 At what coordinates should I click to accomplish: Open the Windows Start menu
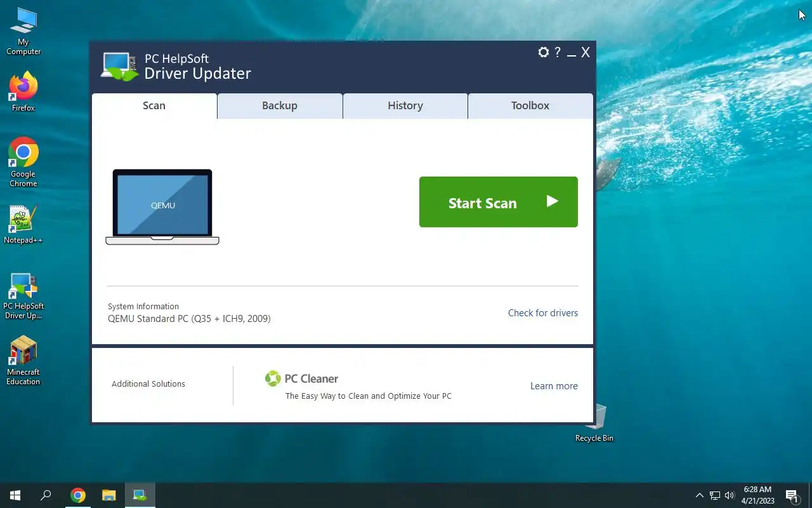[x=15, y=495]
